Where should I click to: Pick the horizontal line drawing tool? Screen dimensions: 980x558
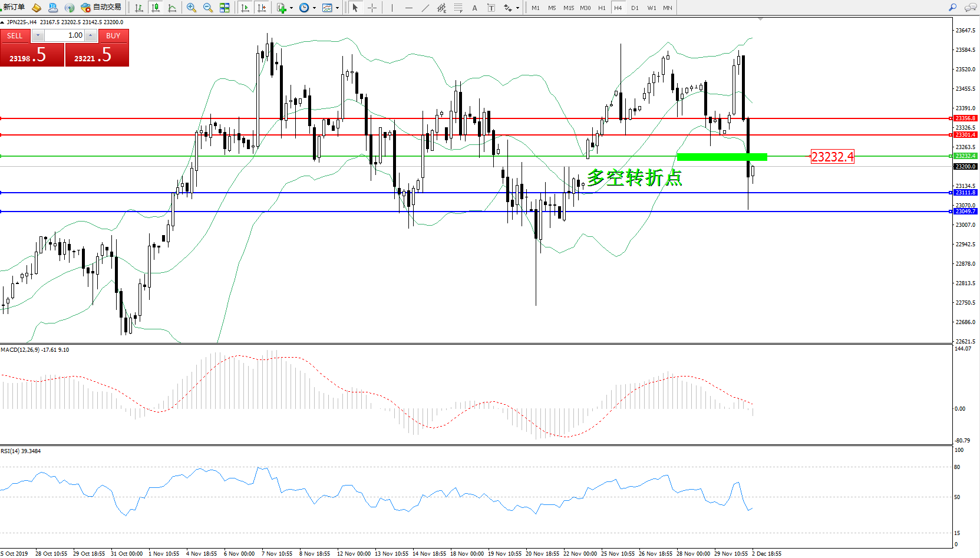[x=408, y=8]
